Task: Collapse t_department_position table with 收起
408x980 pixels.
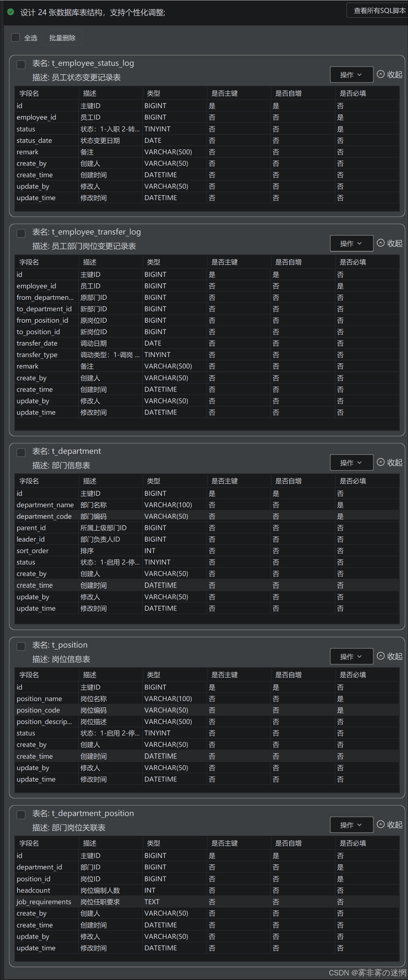Action: tap(390, 824)
